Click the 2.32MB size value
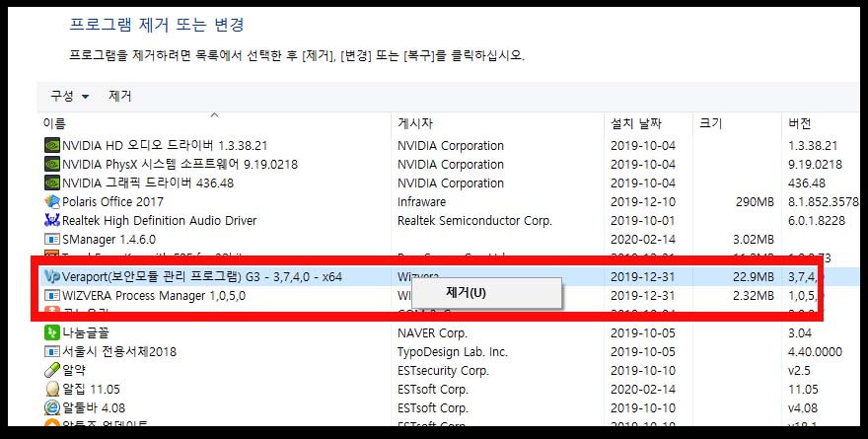 click(x=753, y=296)
